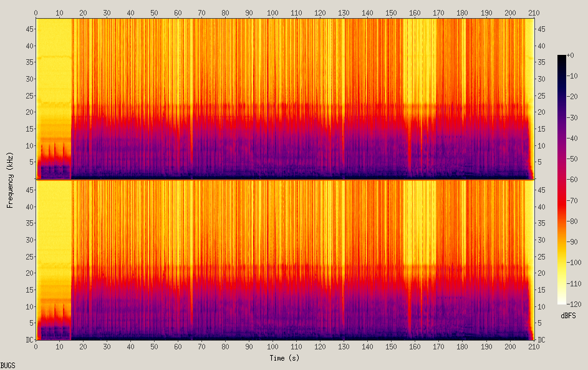Click the "BUGS" text in the bottom-left corner
The image size is (588, 370).
8,365
